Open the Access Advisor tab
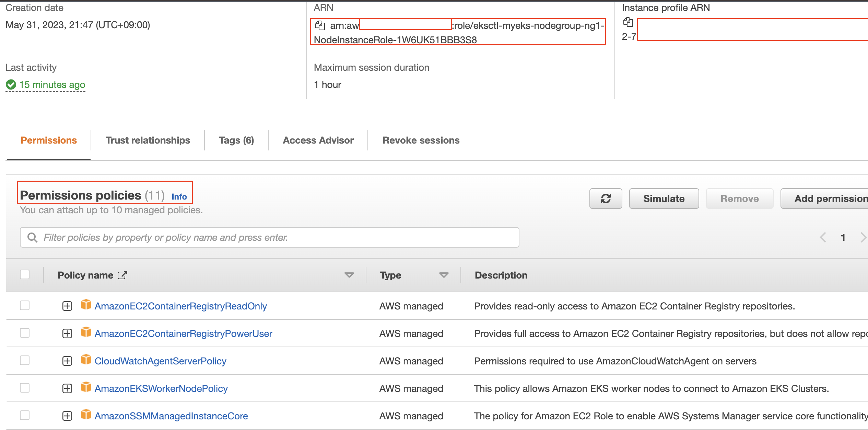Image resolution: width=868 pixels, height=430 pixels. click(x=318, y=140)
